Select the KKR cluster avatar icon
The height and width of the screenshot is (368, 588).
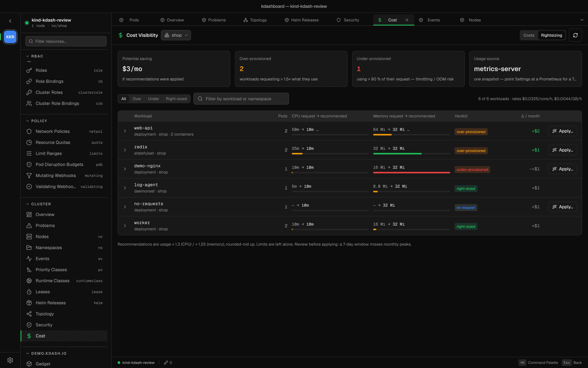[10, 37]
